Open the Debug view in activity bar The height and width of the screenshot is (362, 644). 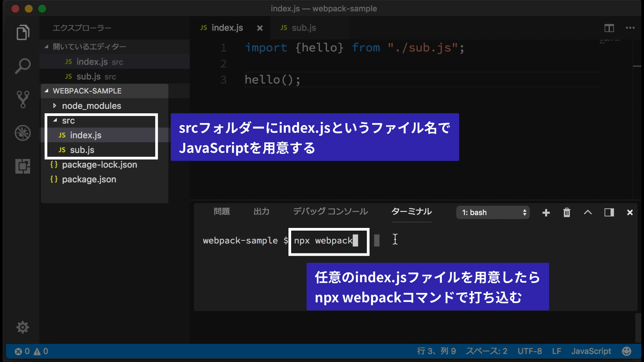click(x=23, y=133)
